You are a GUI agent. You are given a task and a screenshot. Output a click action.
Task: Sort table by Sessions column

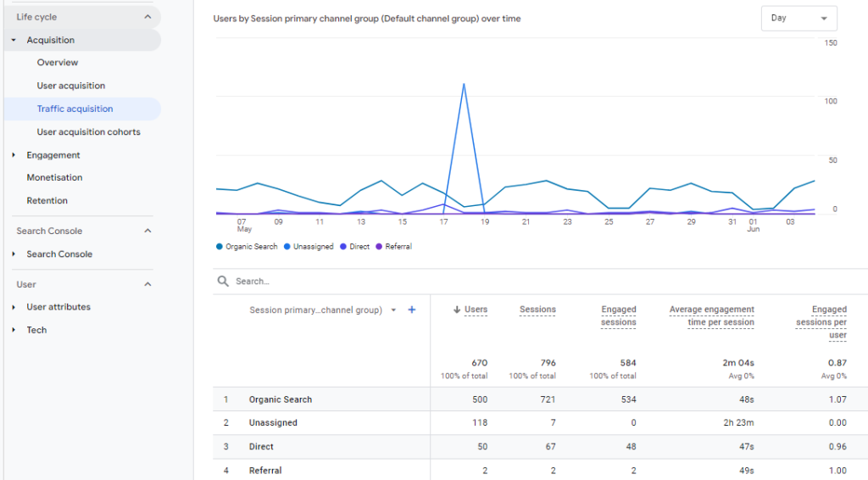537,310
